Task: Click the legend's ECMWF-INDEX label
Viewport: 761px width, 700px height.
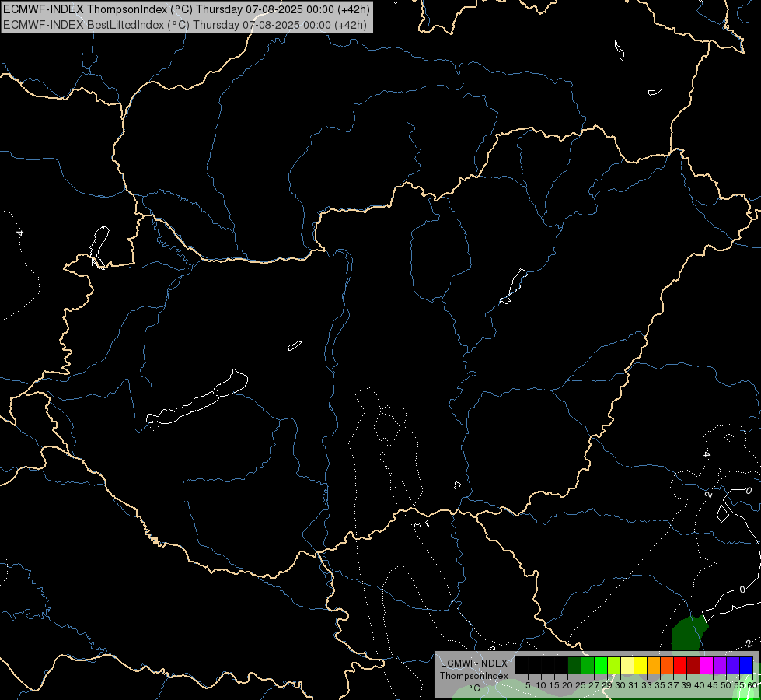Action: [474, 663]
